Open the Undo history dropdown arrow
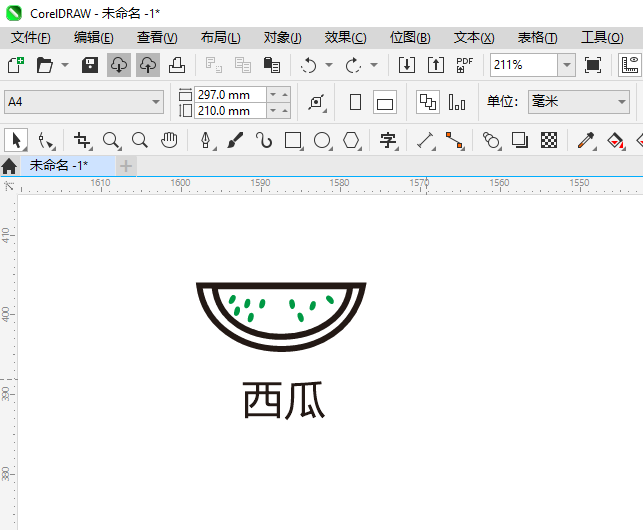 329,65
